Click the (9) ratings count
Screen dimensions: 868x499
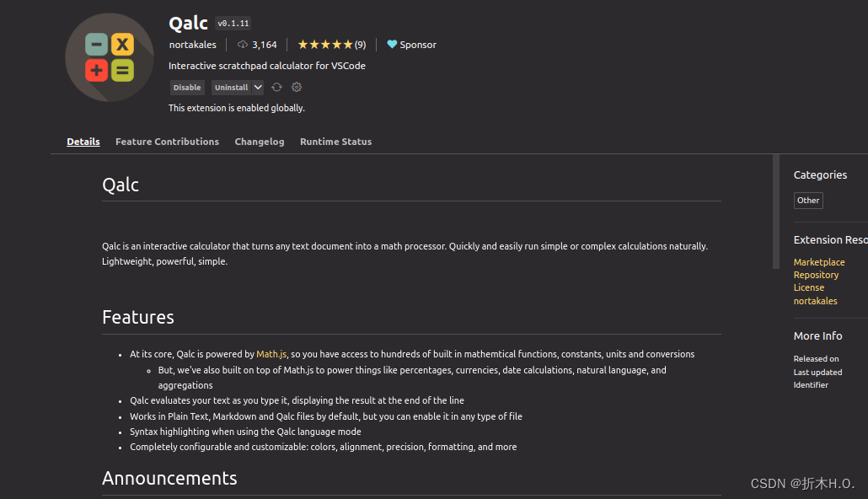tap(361, 45)
